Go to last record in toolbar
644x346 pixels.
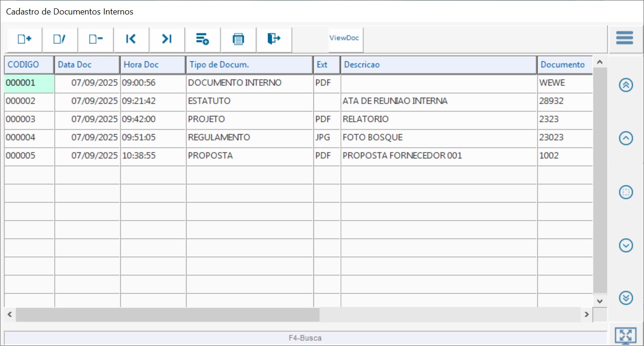tap(167, 40)
